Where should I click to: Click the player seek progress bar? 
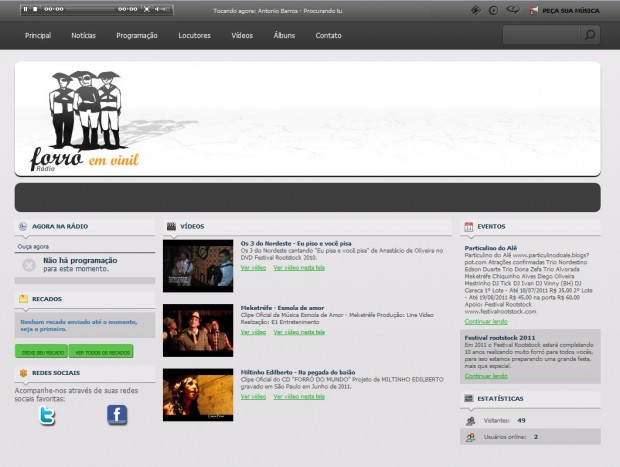pyautogui.click(x=91, y=9)
